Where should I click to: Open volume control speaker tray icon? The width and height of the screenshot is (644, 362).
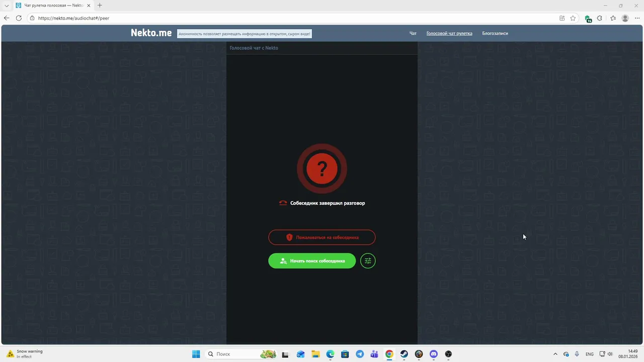click(610, 354)
